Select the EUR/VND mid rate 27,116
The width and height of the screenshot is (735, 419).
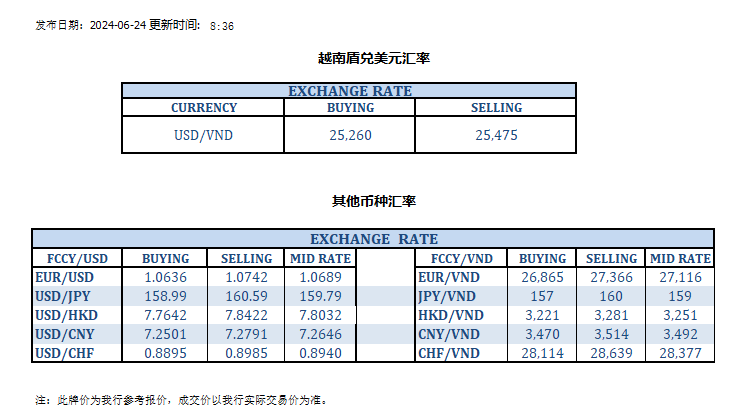pyautogui.click(x=680, y=277)
